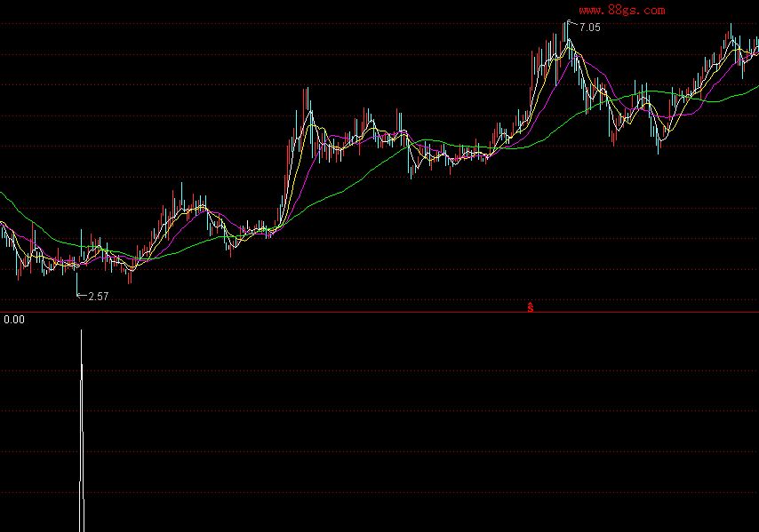
Task: Click the 2.57 low price label
Action: pyautogui.click(x=99, y=297)
